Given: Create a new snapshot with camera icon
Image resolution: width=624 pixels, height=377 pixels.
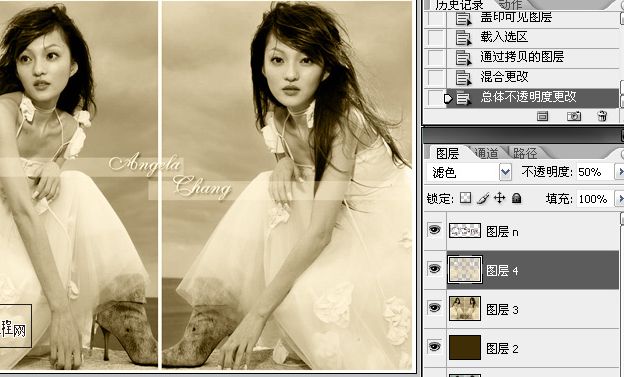Looking at the screenshot, I should (x=573, y=116).
